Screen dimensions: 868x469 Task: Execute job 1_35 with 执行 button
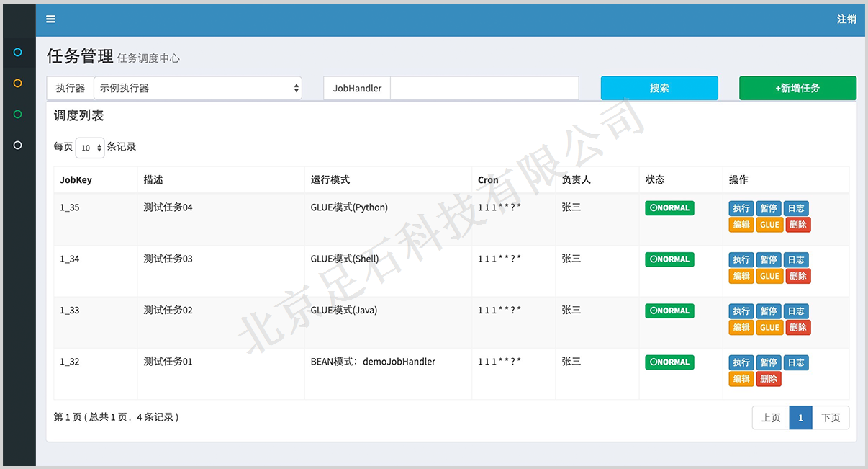741,209
